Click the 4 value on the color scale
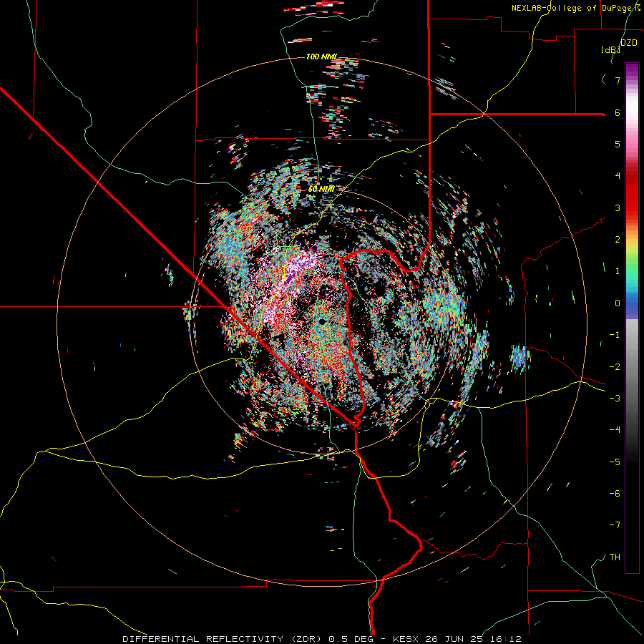Image resolution: width=644 pixels, height=644 pixels. click(618, 176)
